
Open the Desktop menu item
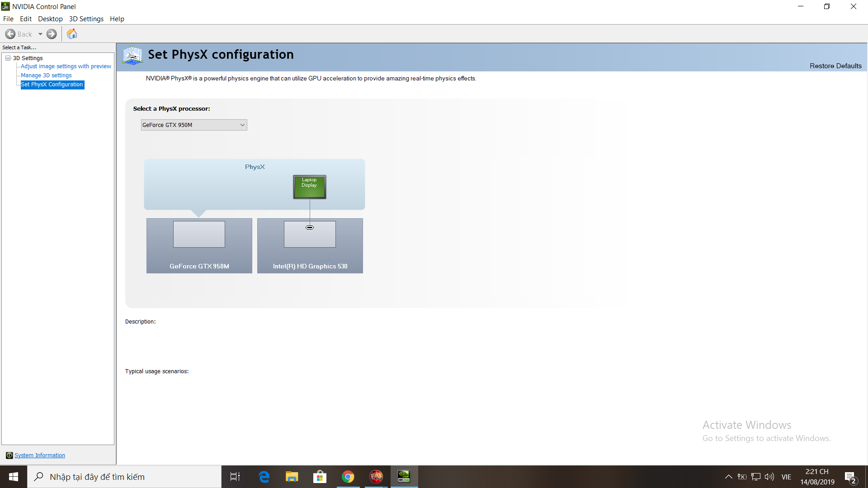tap(49, 19)
